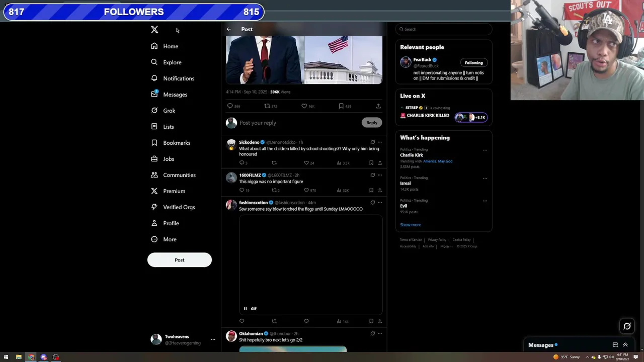Open Lists in the sidebar

[x=162, y=127]
